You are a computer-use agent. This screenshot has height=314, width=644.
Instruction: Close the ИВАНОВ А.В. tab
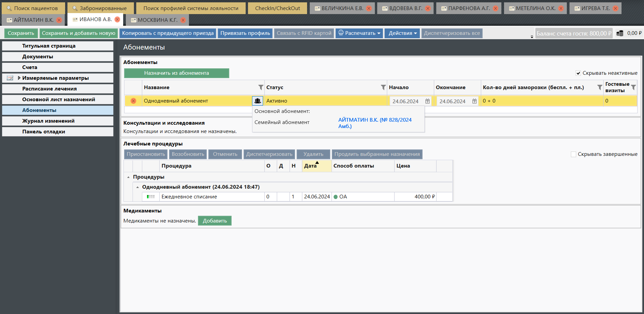[117, 19]
